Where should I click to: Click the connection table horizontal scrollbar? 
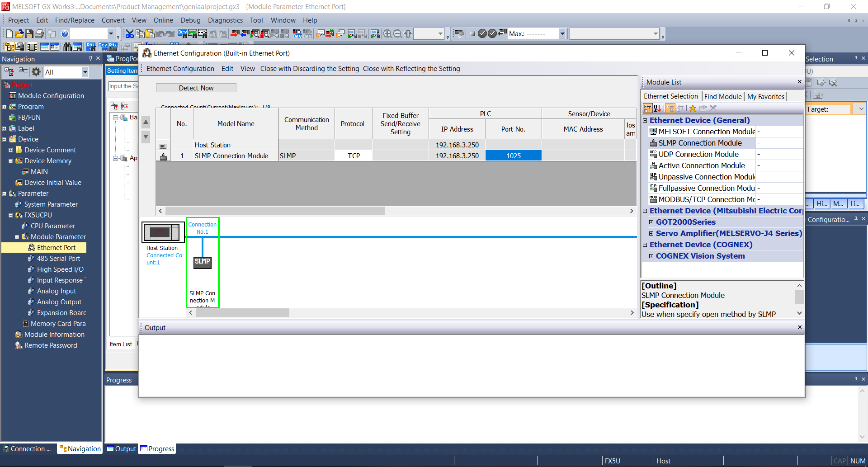pyautogui.click(x=275, y=211)
